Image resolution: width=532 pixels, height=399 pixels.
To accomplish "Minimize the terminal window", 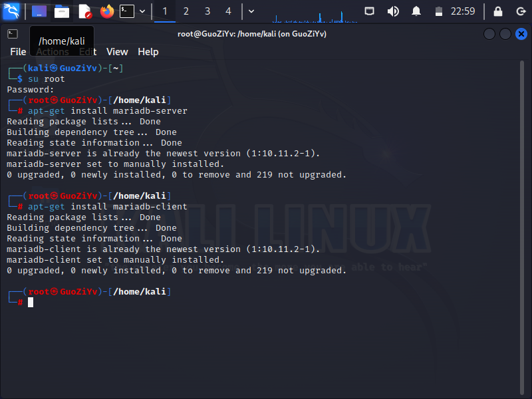I will point(489,34).
